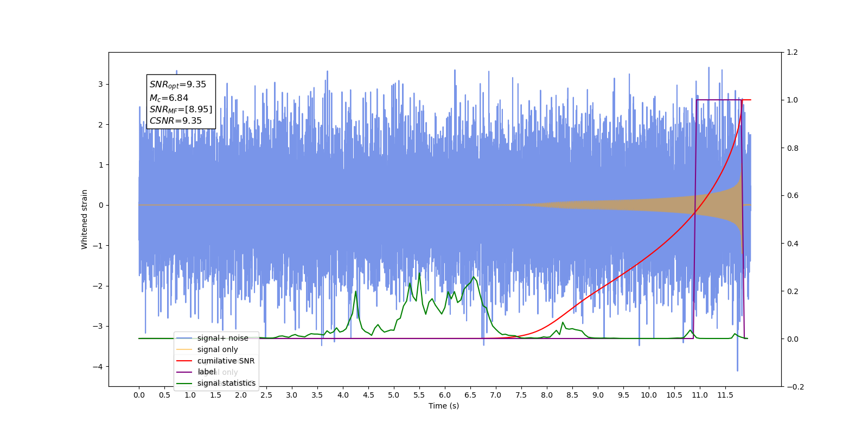Click the x-axis tick label 2.5
This screenshot has height=434, width=868.
(x=266, y=395)
